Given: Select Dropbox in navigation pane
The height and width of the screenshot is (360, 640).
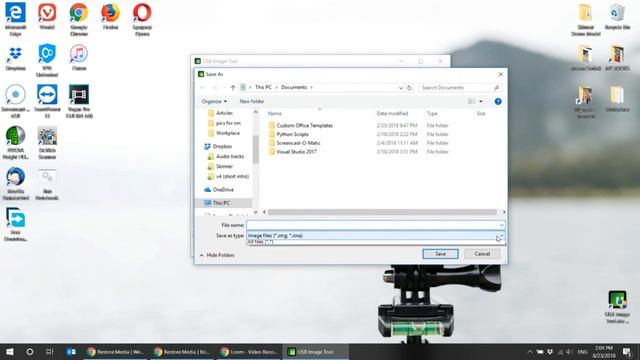Looking at the screenshot, I should (x=222, y=146).
